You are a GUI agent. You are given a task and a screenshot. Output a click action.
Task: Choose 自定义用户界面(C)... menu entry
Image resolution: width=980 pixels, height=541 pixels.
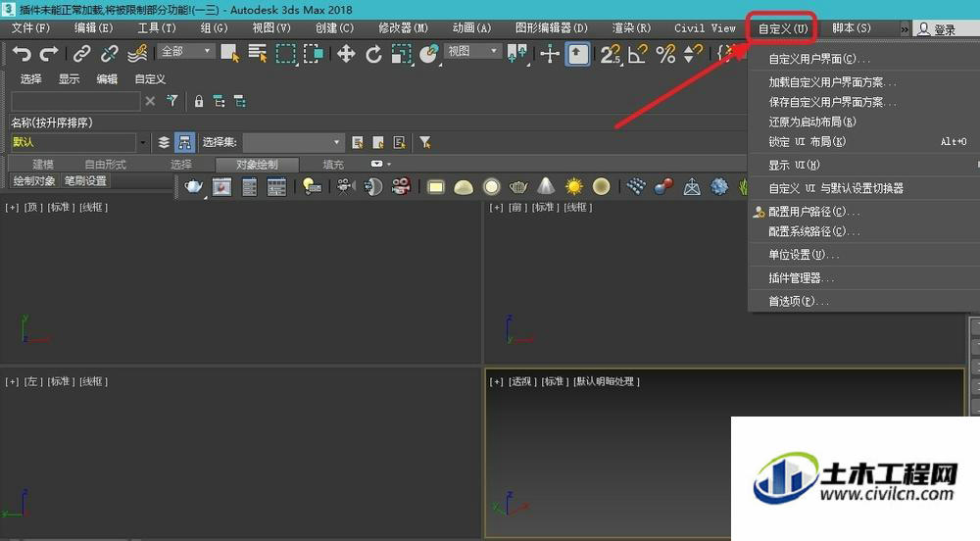[x=863, y=59]
